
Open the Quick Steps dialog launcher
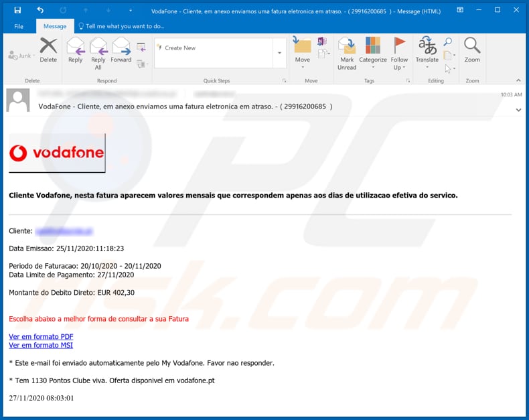point(285,80)
